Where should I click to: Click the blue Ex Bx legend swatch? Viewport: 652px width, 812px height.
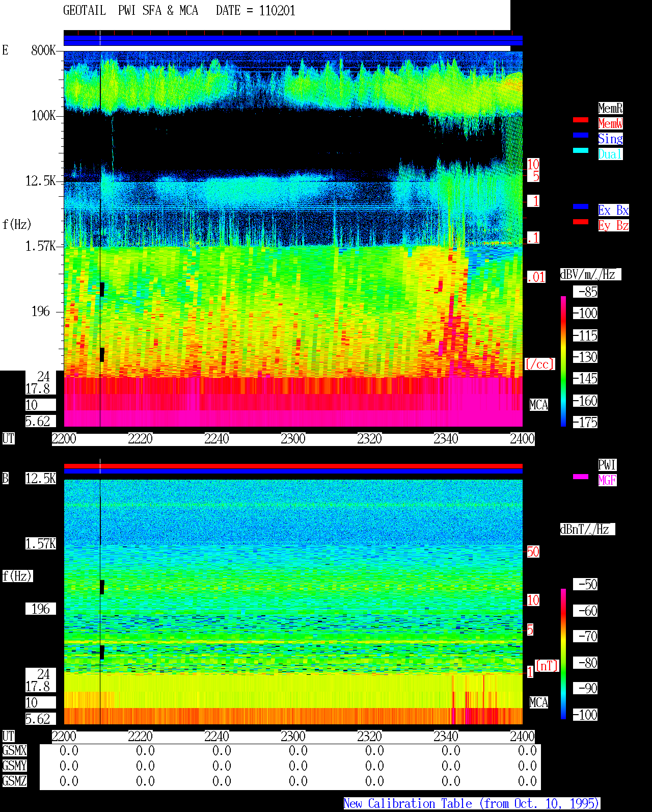pos(581,206)
